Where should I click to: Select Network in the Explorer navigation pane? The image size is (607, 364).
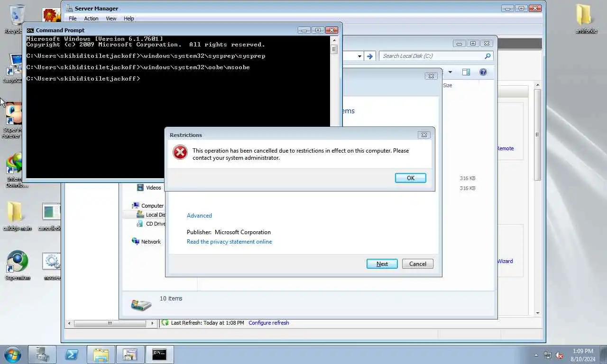coord(146,242)
